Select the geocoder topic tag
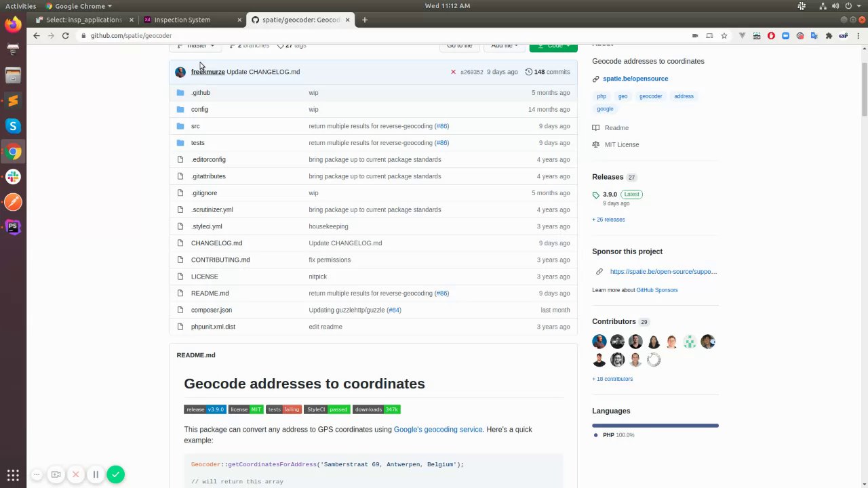The height and width of the screenshot is (488, 868). pyautogui.click(x=650, y=96)
